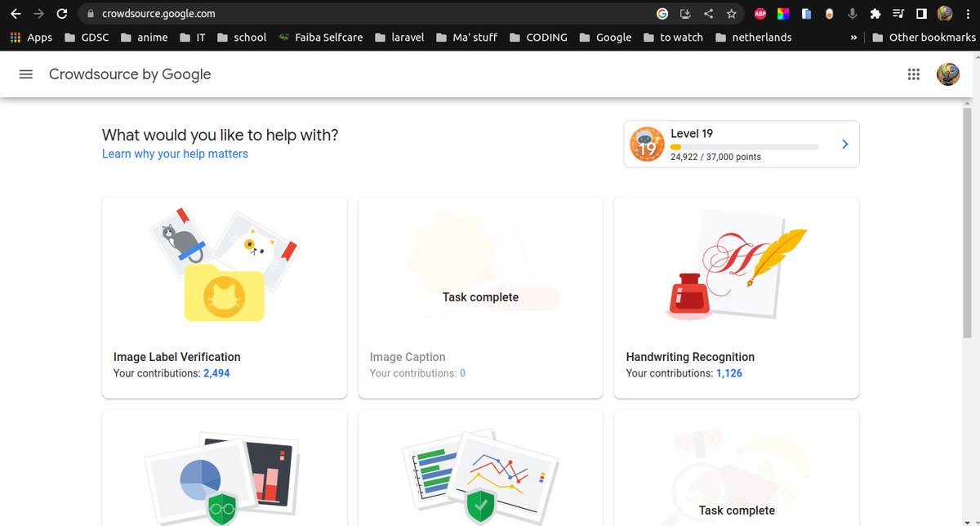Open the Faiba Selfcare bookmark
Image resolution: width=980 pixels, height=526 pixels.
coord(320,38)
